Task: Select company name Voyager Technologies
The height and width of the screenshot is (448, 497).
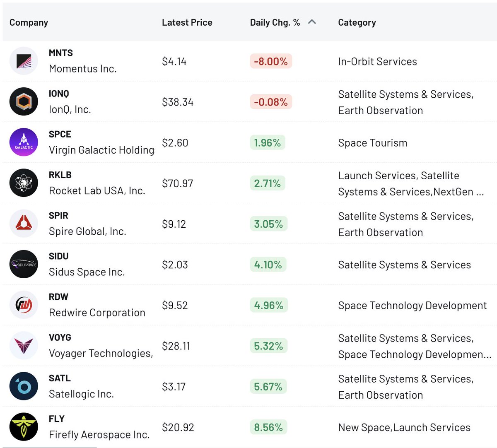Action: pos(101,353)
